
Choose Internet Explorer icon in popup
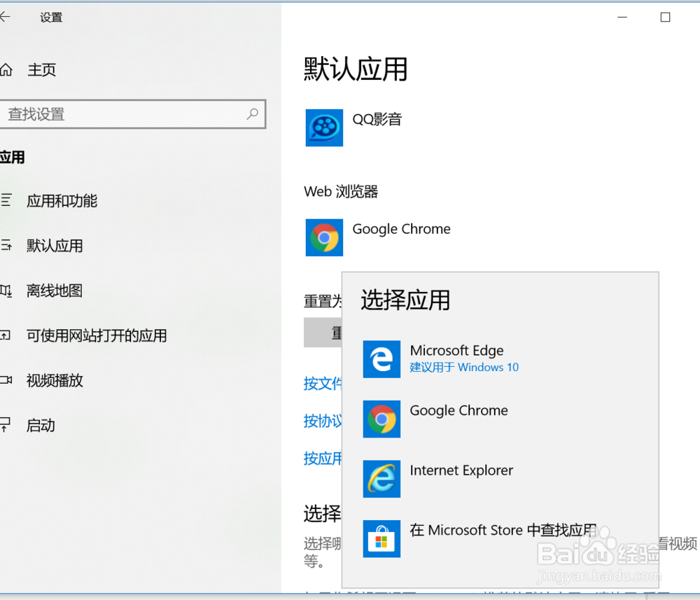point(381,479)
